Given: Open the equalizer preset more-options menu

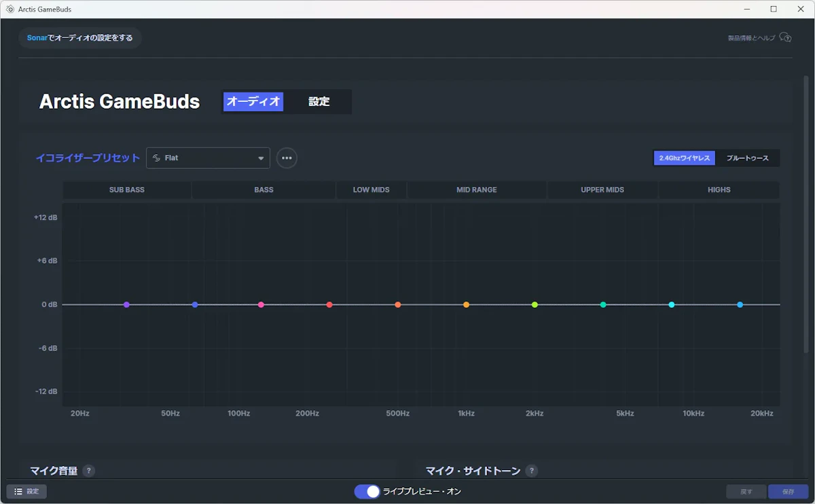Looking at the screenshot, I should tap(287, 158).
